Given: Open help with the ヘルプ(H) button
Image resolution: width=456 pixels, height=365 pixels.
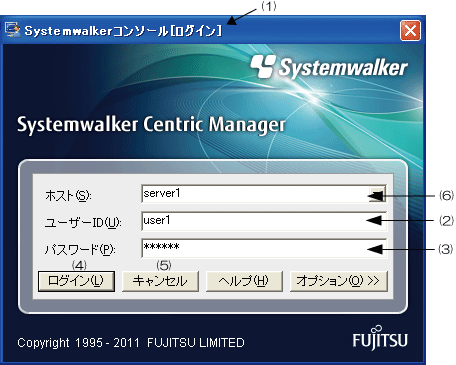Looking at the screenshot, I should [x=244, y=281].
